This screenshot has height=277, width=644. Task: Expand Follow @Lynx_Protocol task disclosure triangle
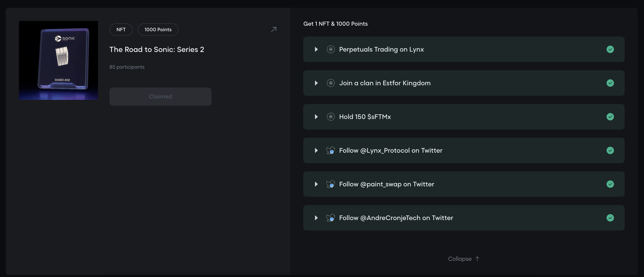tap(316, 150)
